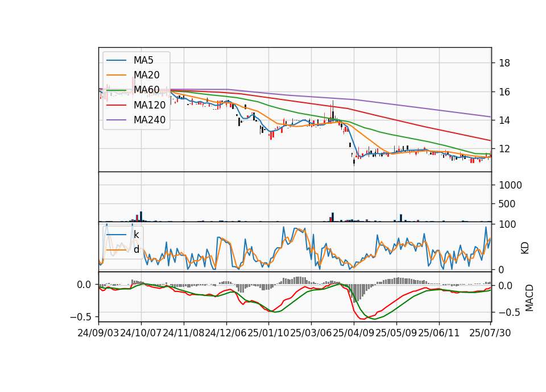Click the MA5 legend label
Viewport: 546px width, 392px height.
tap(143, 60)
